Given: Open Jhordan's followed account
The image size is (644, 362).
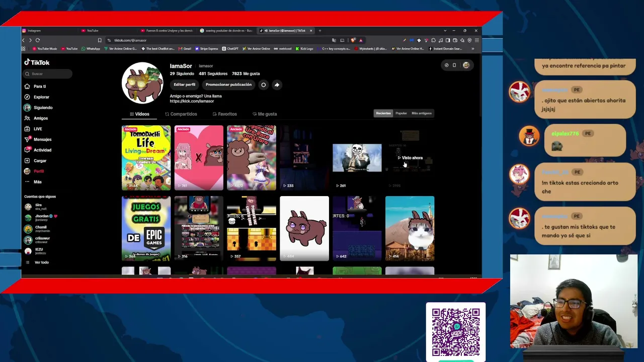Looking at the screenshot, I should point(41,218).
